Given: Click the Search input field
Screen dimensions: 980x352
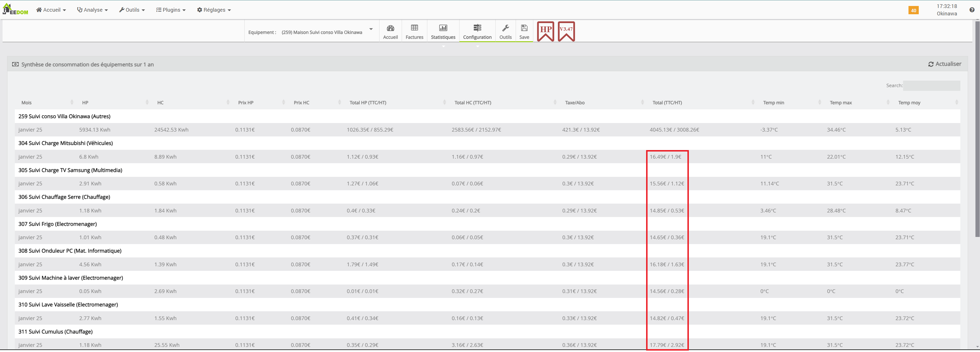Looking at the screenshot, I should click(931, 85).
